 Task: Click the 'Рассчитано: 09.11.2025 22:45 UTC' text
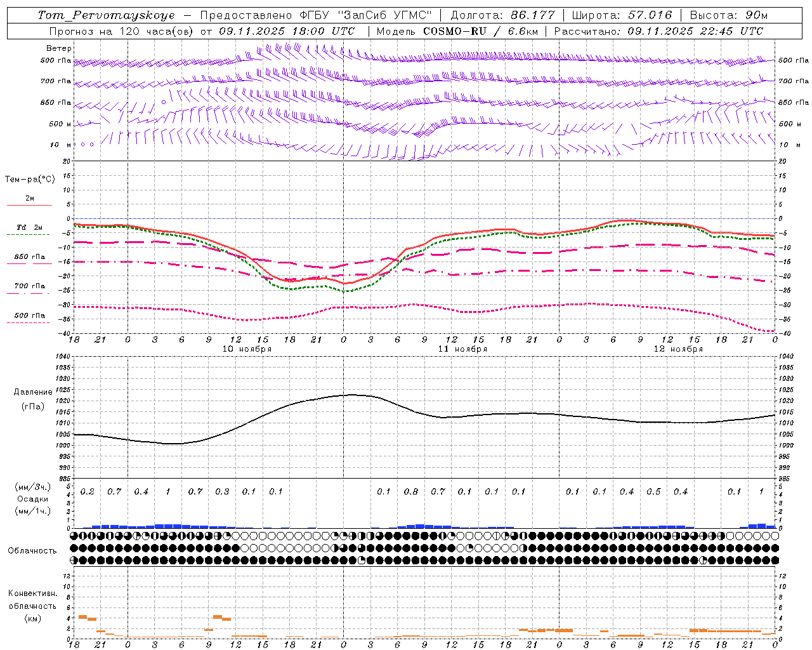658,31
